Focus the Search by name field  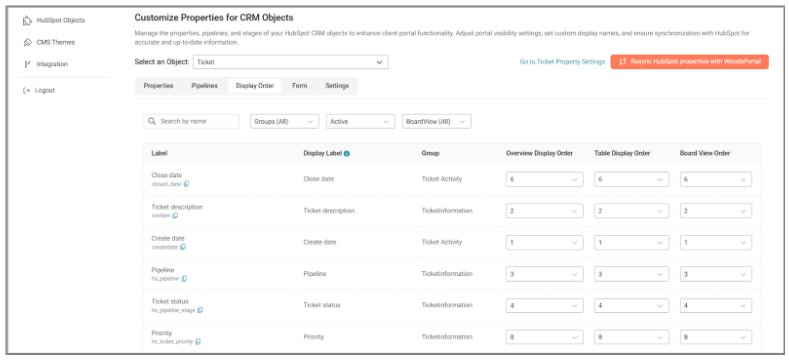click(x=191, y=121)
